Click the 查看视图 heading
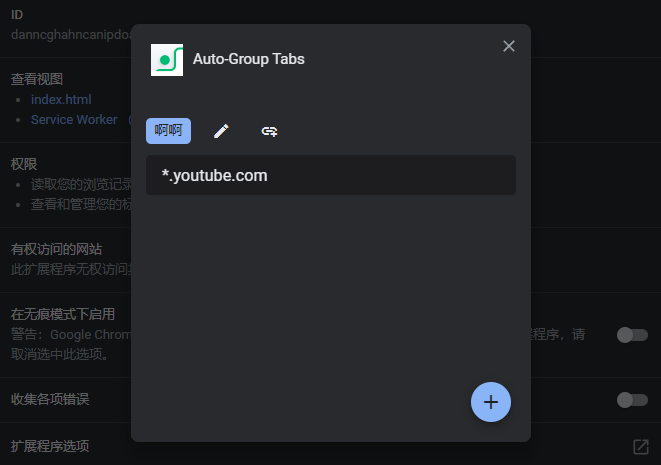 37,79
